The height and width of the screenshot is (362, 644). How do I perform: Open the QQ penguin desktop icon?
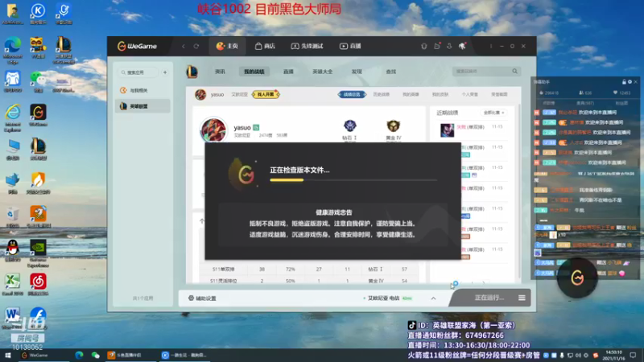click(x=12, y=251)
